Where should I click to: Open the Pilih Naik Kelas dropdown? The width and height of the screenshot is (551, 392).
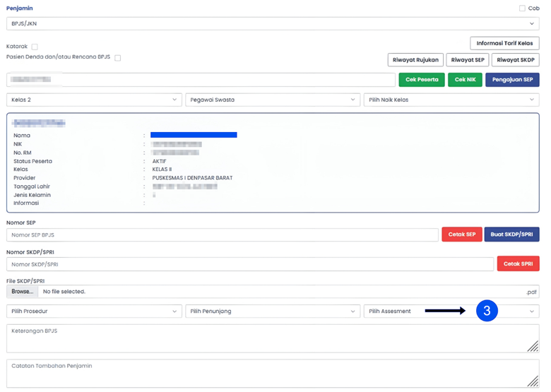451,100
